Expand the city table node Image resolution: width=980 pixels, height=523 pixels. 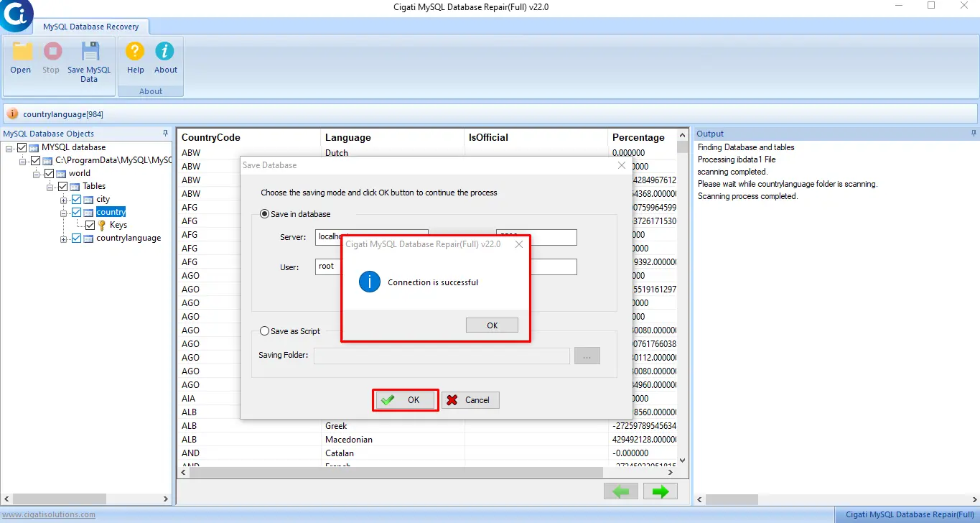pos(63,199)
